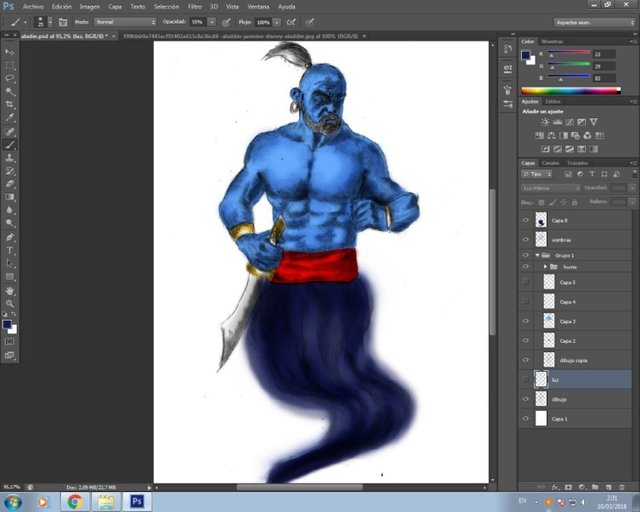
Task: Click the foreground color swatch in Color panel
Action: (526, 55)
